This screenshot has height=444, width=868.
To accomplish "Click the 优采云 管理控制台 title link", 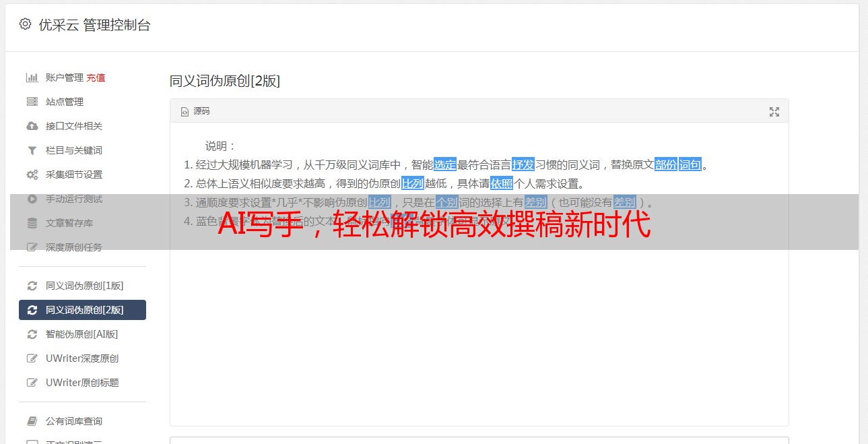I will click(x=94, y=26).
